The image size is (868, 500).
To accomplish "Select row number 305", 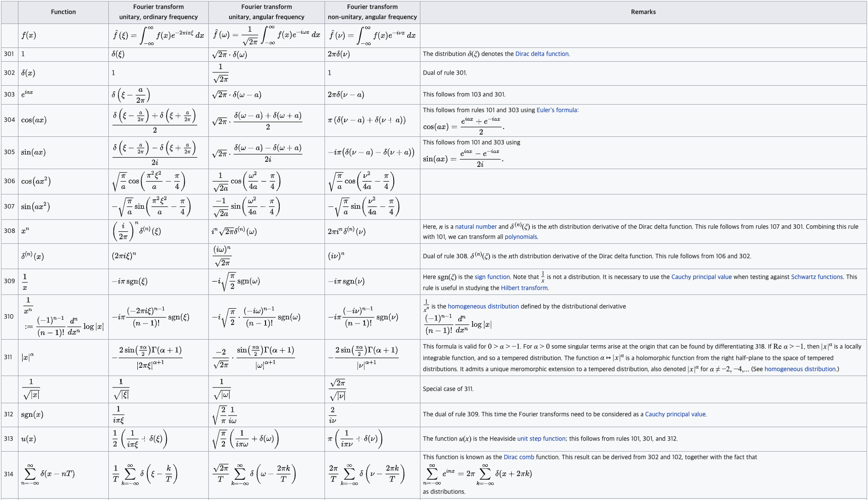I will point(9,152).
